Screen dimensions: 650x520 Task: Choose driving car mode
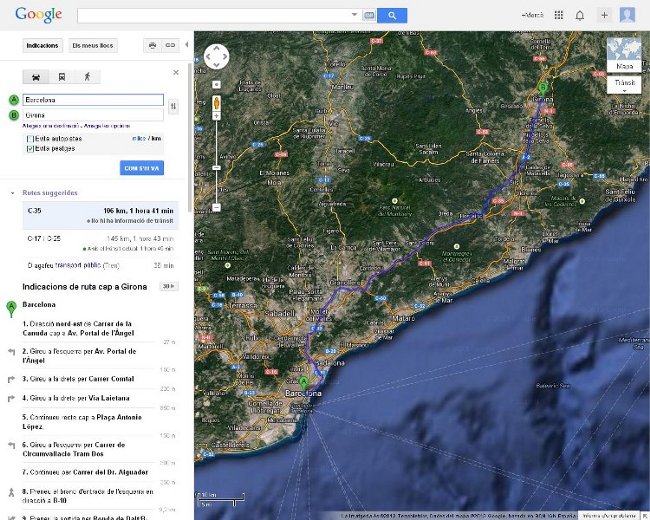point(36,77)
